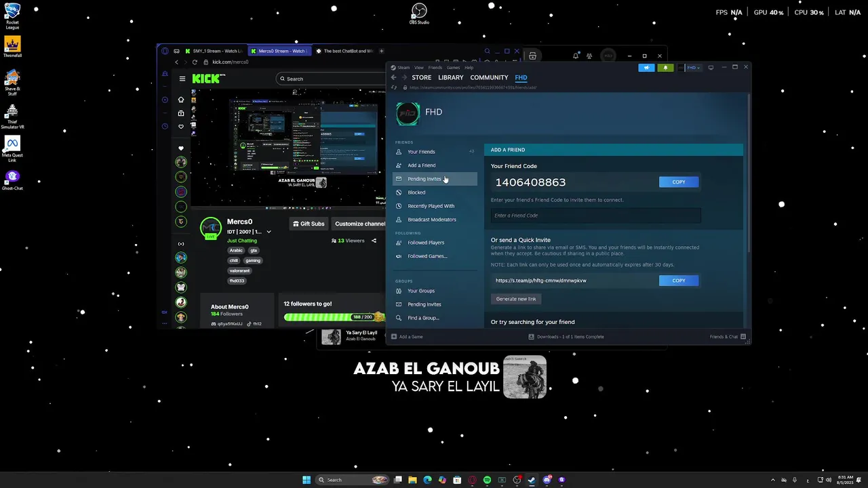Viewport: 868px width, 488px height.
Task: Open Broadcast Moderators sidebar item
Action: coord(435,220)
